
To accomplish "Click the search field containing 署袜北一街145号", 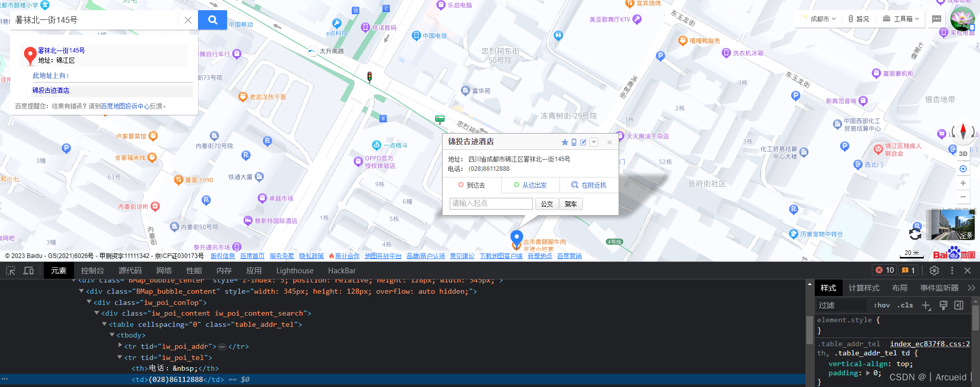I will pyautogui.click(x=94, y=20).
